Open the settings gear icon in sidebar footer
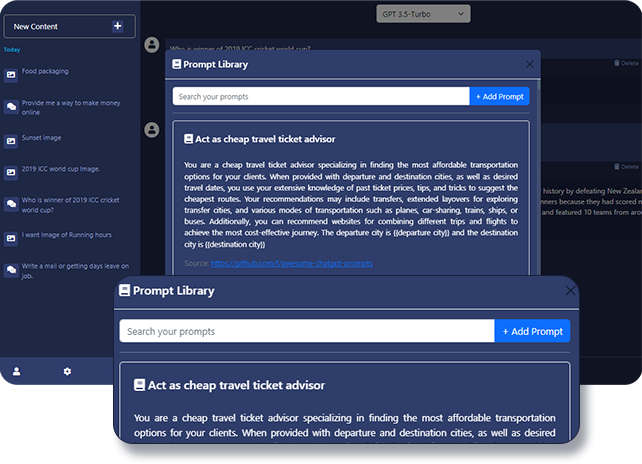This screenshot has height=464, width=642. tap(67, 371)
